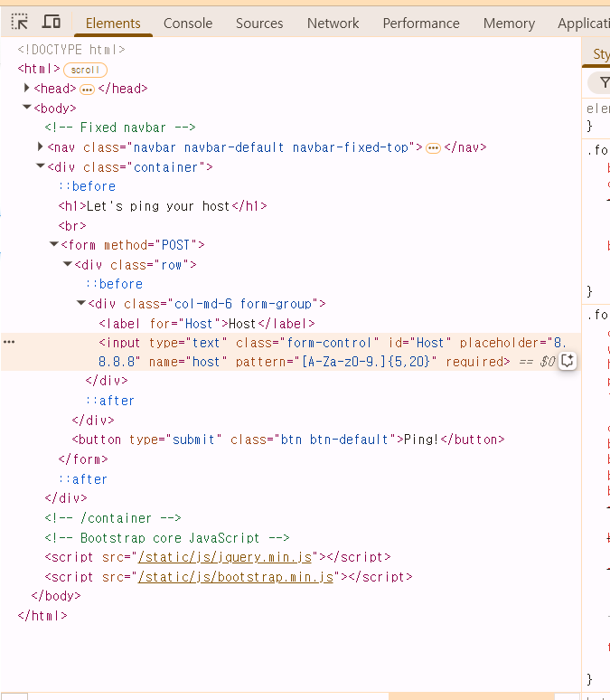This screenshot has width=610, height=700.
Task: Open the Console tab
Action: point(188,24)
